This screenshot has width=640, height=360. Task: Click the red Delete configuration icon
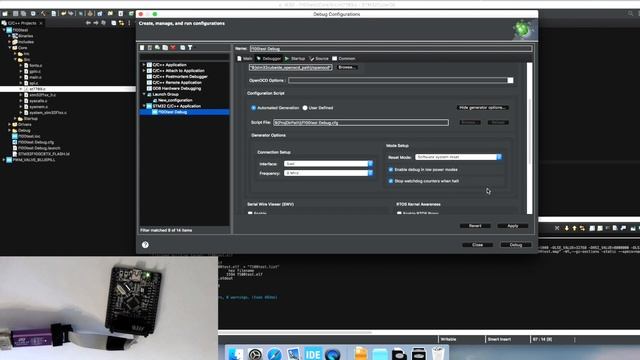173,48
